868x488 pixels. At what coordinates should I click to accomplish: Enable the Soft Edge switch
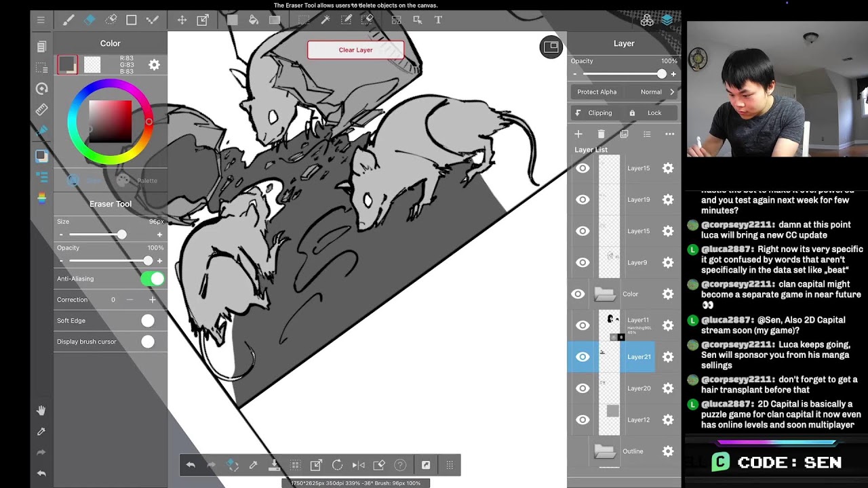point(148,321)
